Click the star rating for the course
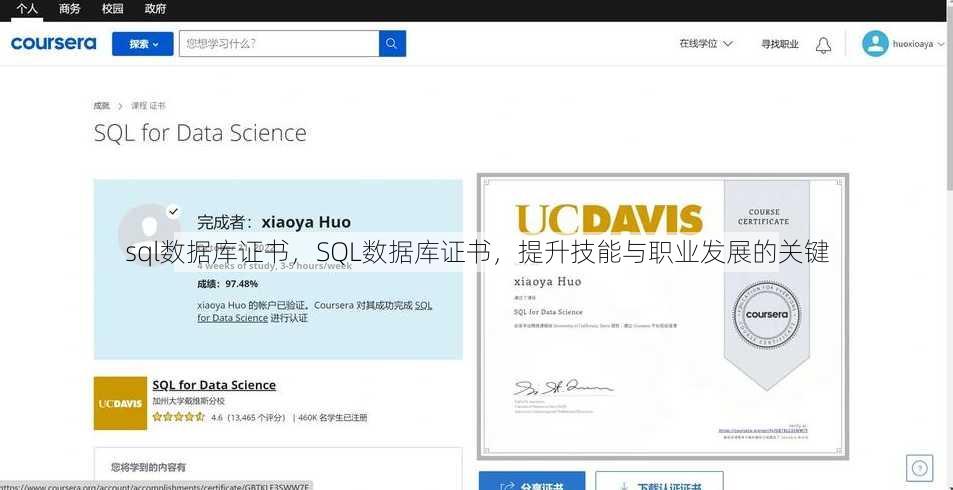 pos(178,417)
